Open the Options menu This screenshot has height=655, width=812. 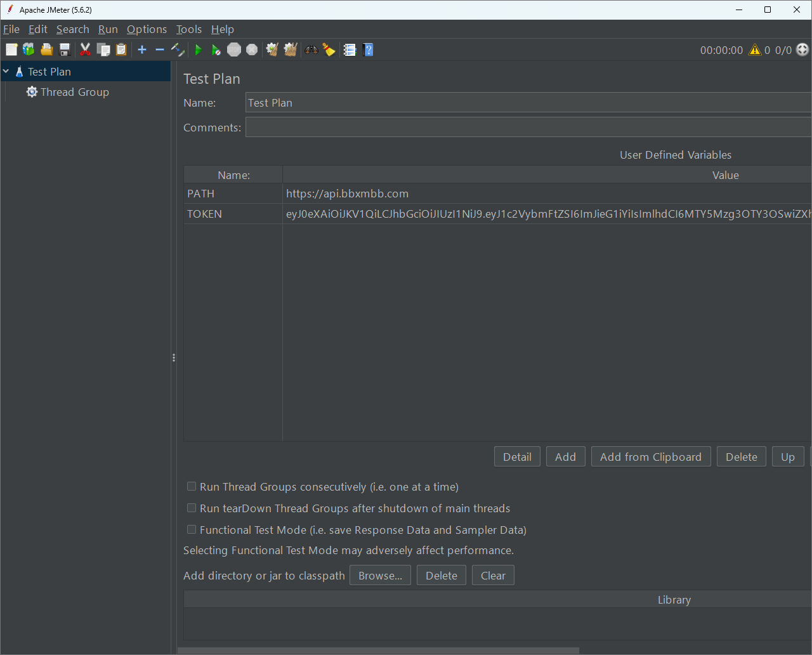[147, 29]
